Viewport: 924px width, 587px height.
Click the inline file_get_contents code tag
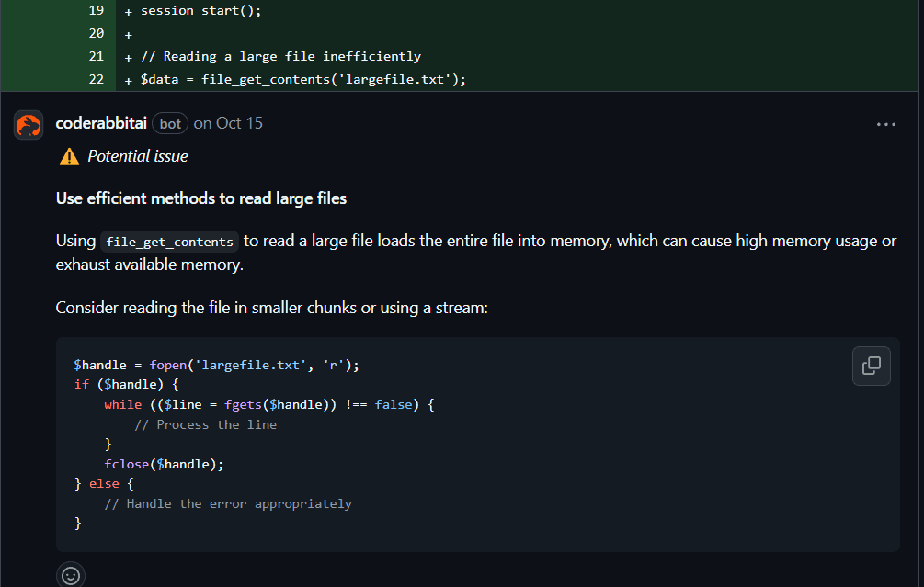(171, 243)
